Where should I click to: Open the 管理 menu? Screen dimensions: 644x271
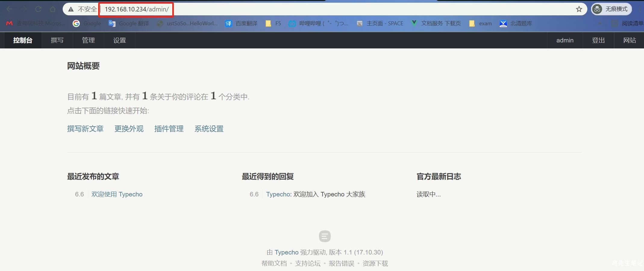click(89, 40)
